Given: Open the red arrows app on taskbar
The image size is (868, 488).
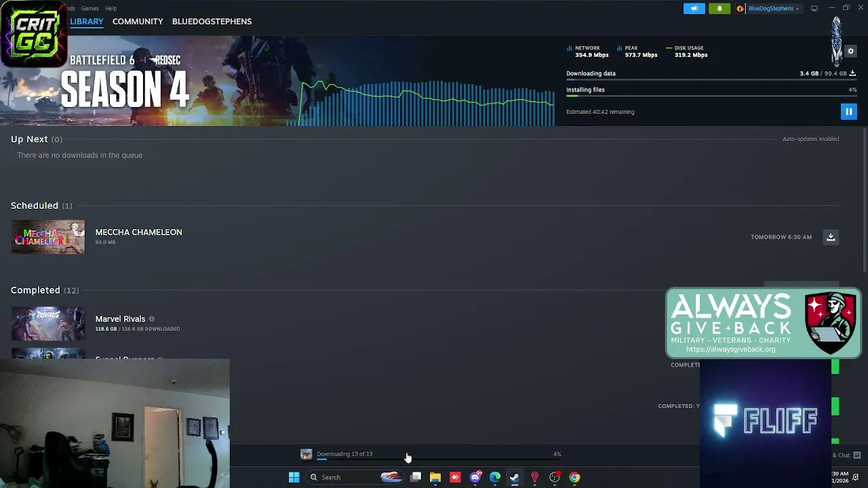Looking at the screenshot, I should (x=455, y=477).
